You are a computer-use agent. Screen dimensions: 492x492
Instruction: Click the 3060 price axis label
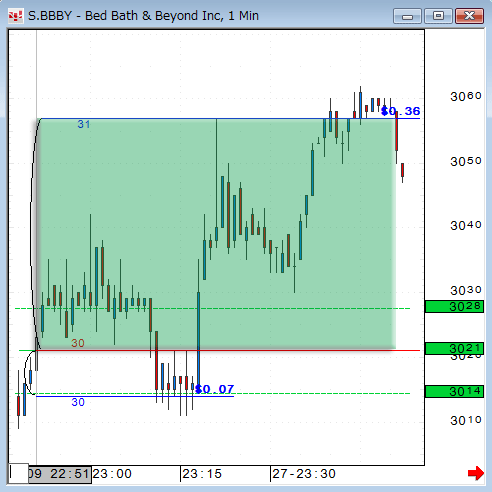tap(466, 97)
